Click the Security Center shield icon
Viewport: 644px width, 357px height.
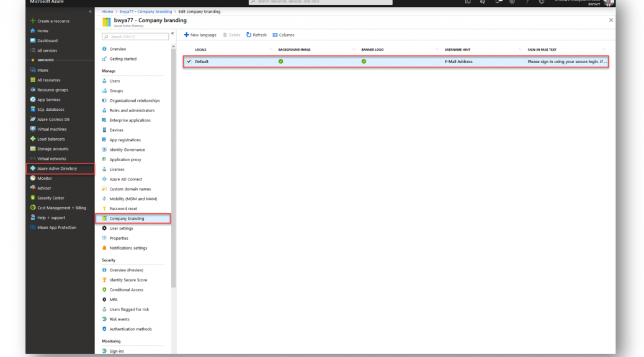tap(33, 198)
